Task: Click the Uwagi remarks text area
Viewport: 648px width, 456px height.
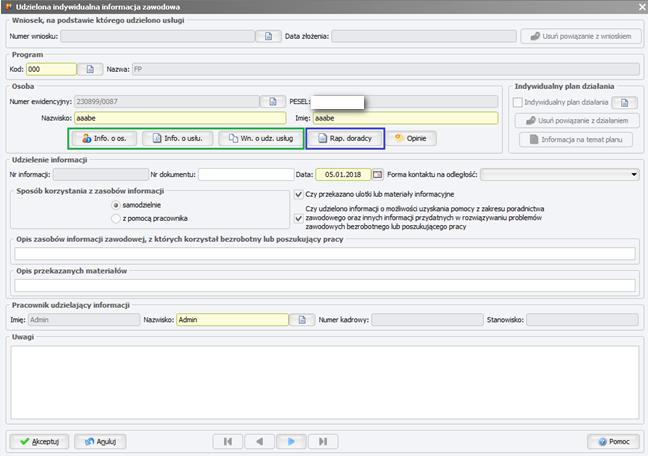Action: tap(325, 382)
